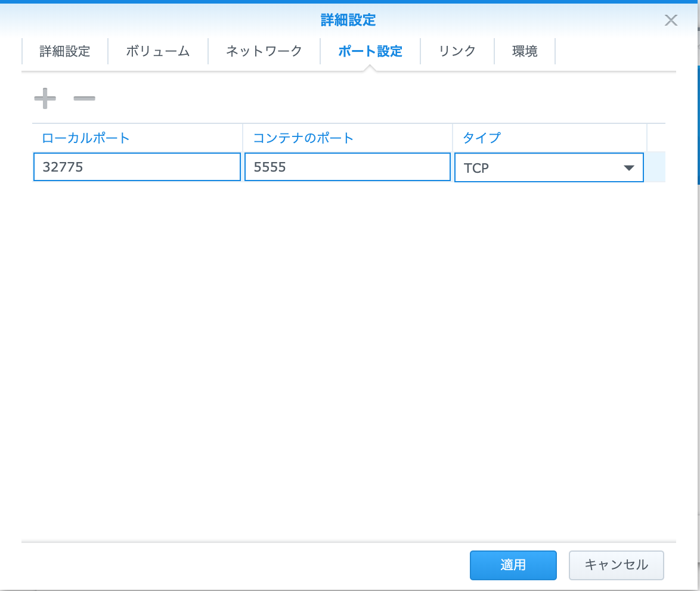This screenshot has width=700, height=591.
Task: Open the 環境 tab
Action: pyautogui.click(x=525, y=51)
